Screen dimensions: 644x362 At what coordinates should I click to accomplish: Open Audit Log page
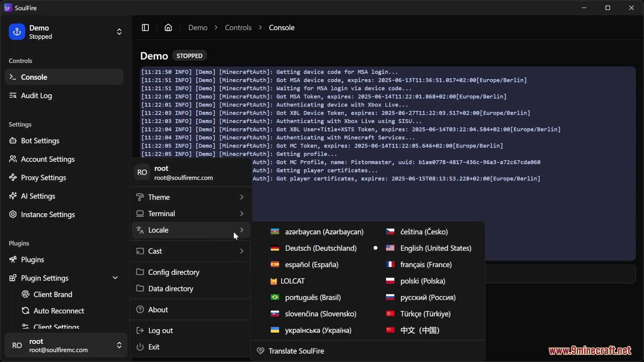(64, 96)
